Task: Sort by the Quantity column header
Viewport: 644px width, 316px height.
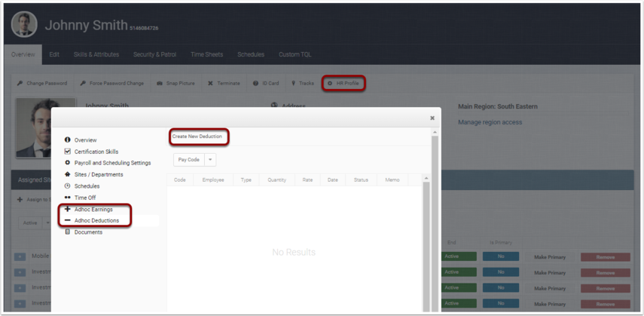Action: (277, 179)
